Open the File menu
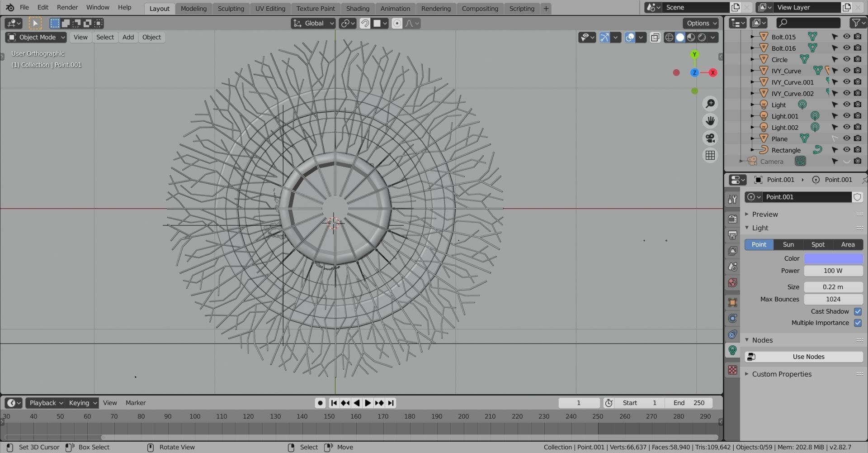This screenshot has height=453, width=868. pyautogui.click(x=24, y=7)
